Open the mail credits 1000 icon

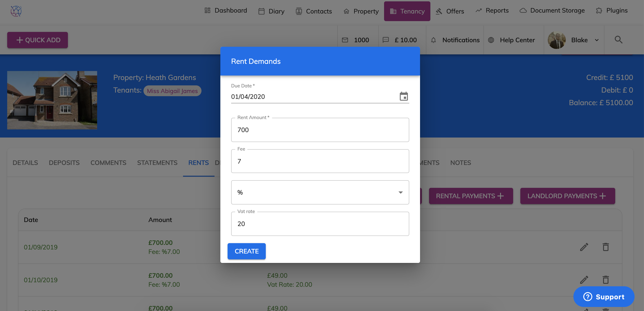pos(345,40)
